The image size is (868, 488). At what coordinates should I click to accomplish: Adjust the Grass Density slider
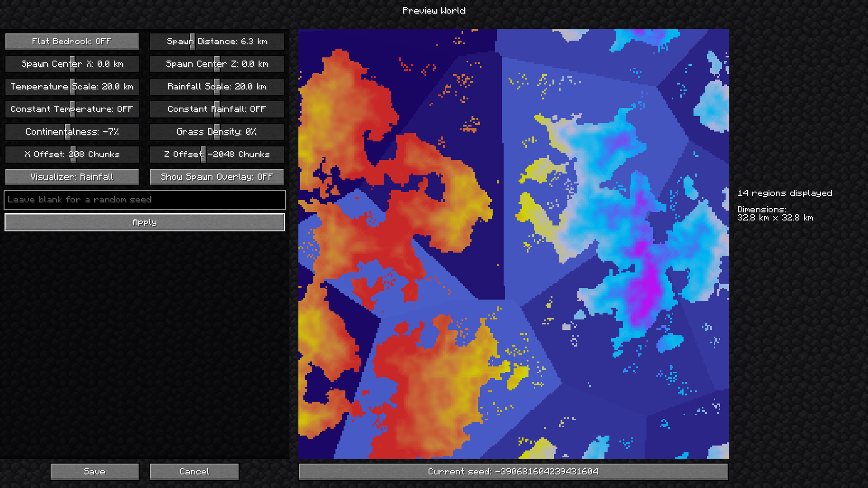coord(216,131)
